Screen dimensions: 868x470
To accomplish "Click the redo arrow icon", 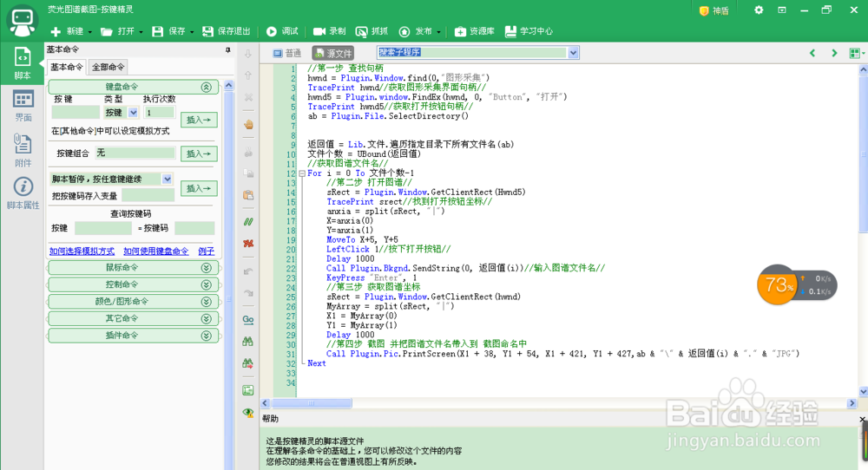I will click(x=248, y=293).
